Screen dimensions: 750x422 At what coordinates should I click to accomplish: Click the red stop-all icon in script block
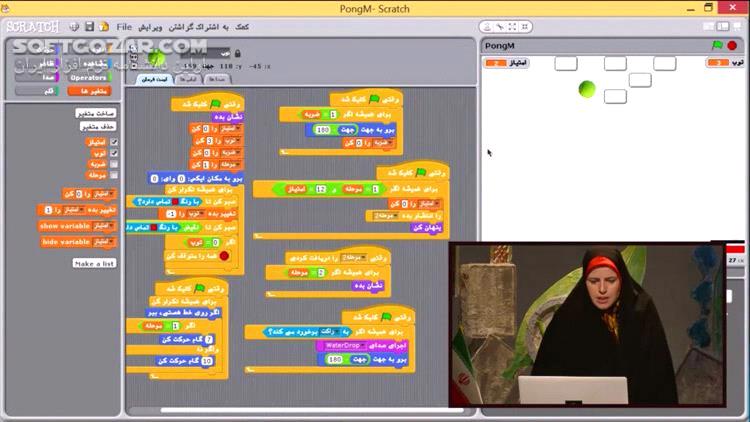pos(224,256)
